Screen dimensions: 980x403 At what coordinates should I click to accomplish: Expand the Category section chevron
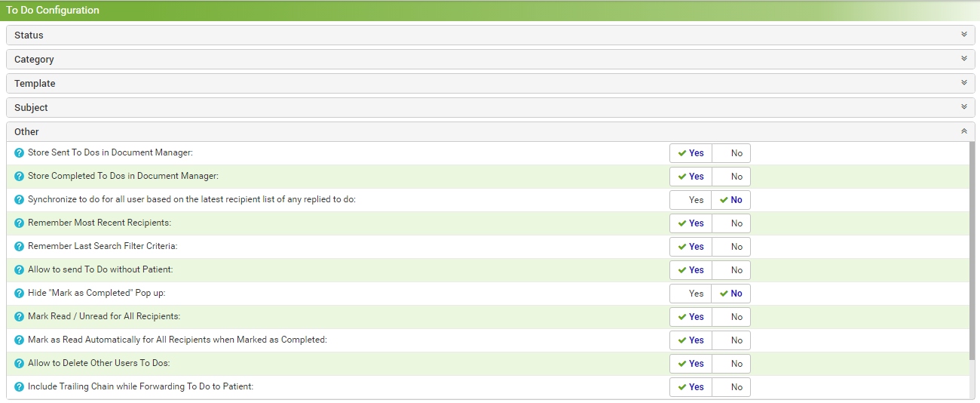tap(964, 59)
